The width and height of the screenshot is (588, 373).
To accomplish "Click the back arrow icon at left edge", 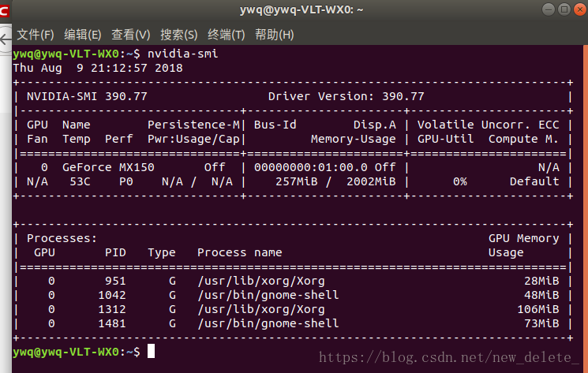I will click(x=6, y=39).
